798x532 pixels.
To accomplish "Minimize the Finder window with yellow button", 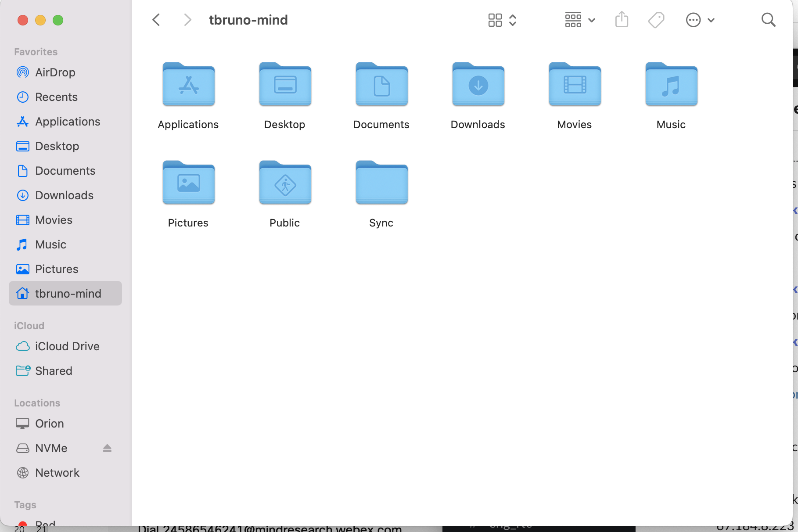I will click(x=40, y=20).
